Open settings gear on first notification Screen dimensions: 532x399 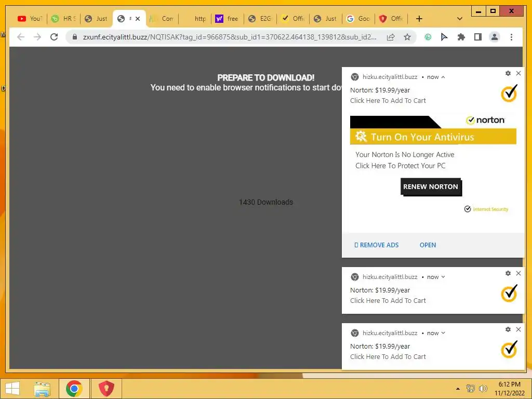(508, 73)
